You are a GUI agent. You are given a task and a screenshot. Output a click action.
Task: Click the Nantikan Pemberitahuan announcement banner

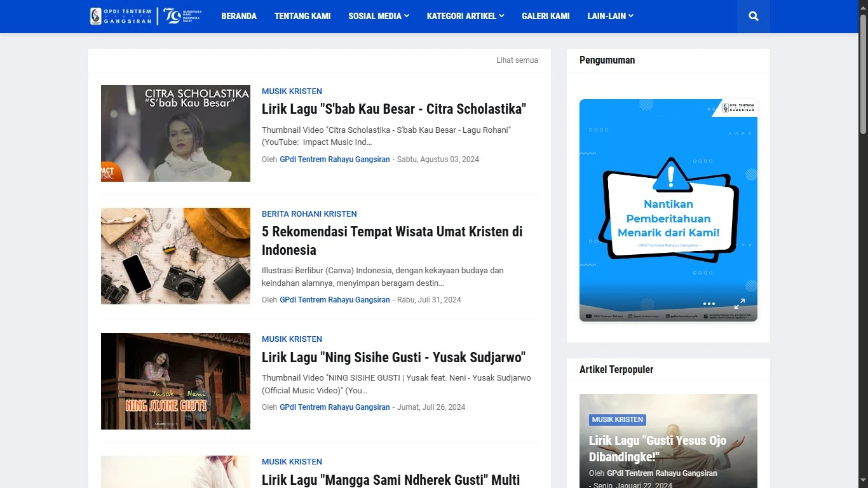[668, 210]
